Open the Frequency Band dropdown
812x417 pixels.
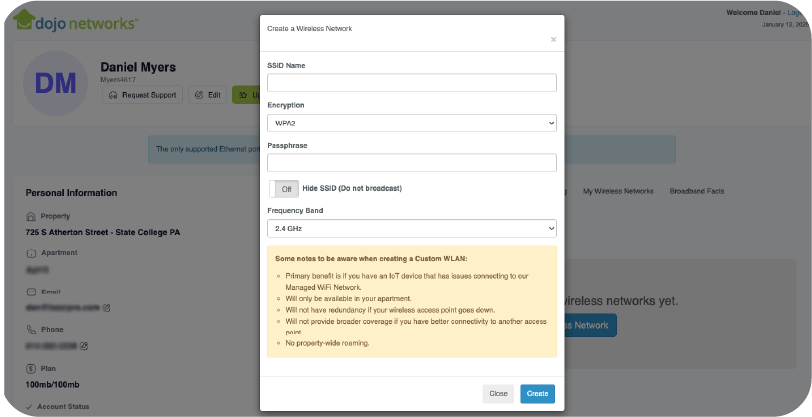point(411,228)
